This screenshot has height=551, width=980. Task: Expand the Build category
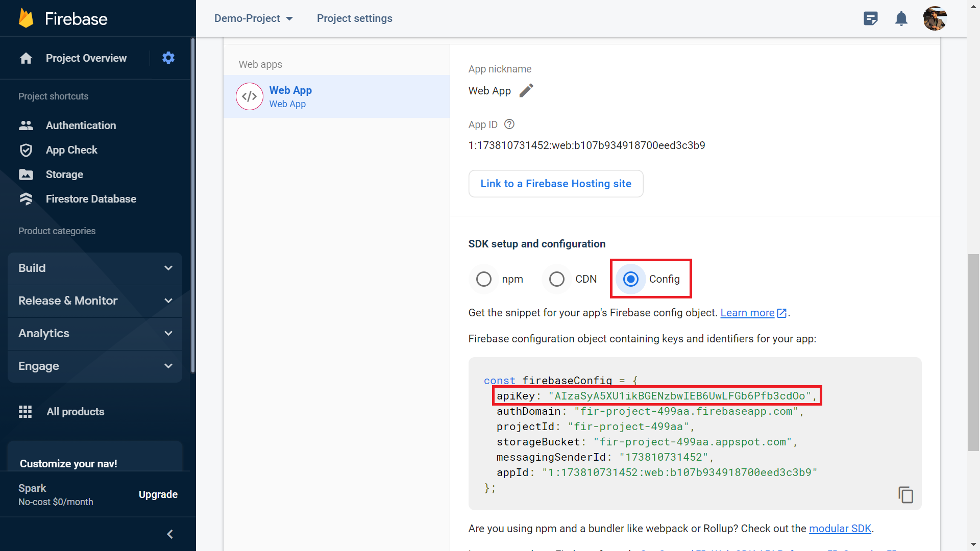[95, 268]
